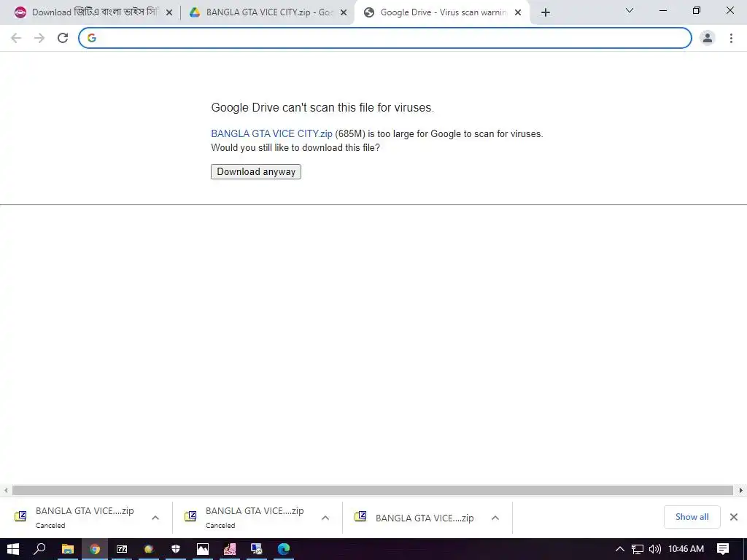Click the Chrome taskbar icon
This screenshot has width=747, height=560.
pyautogui.click(x=95, y=549)
